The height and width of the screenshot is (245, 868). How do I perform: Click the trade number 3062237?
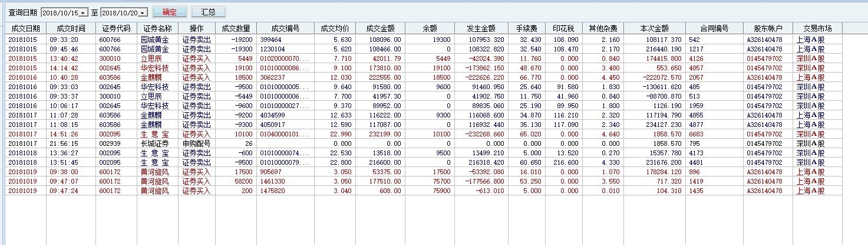[x=272, y=77]
